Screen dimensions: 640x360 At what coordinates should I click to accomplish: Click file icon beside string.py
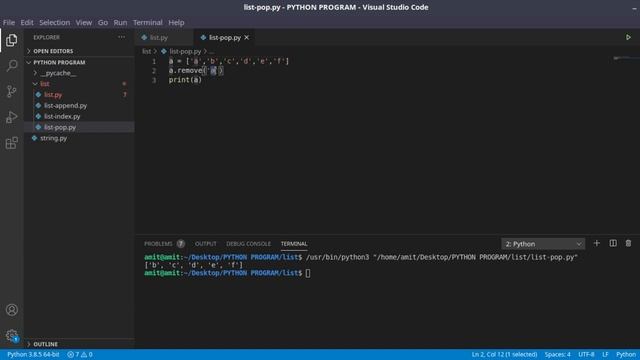(x=34, y=138)
